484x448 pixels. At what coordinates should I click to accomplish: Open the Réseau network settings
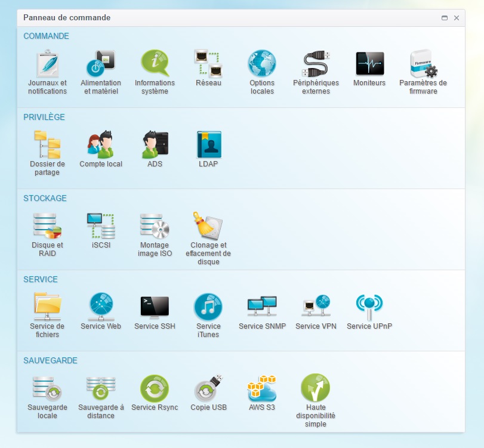pos(208,64)
